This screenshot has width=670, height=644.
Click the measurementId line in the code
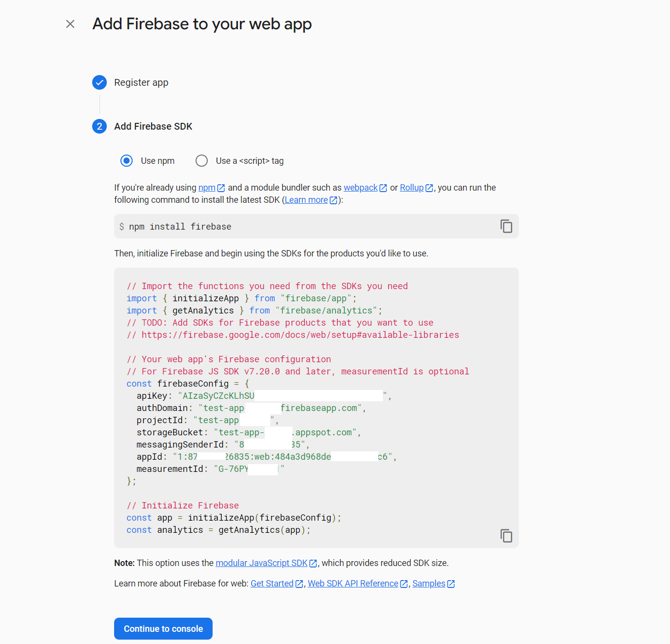[210, 469]
